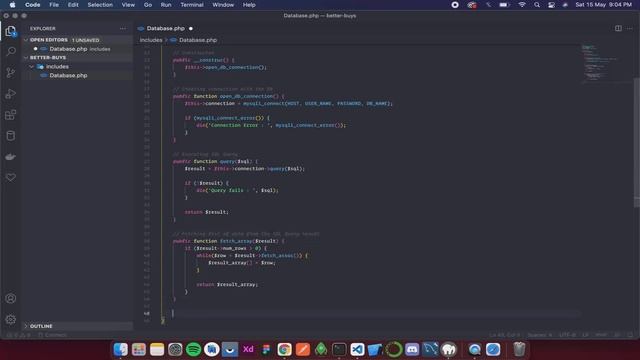This screenshot has width=640, height=360.
Task: Open Spotify from the Dock
Action: [x=193, y=349]
